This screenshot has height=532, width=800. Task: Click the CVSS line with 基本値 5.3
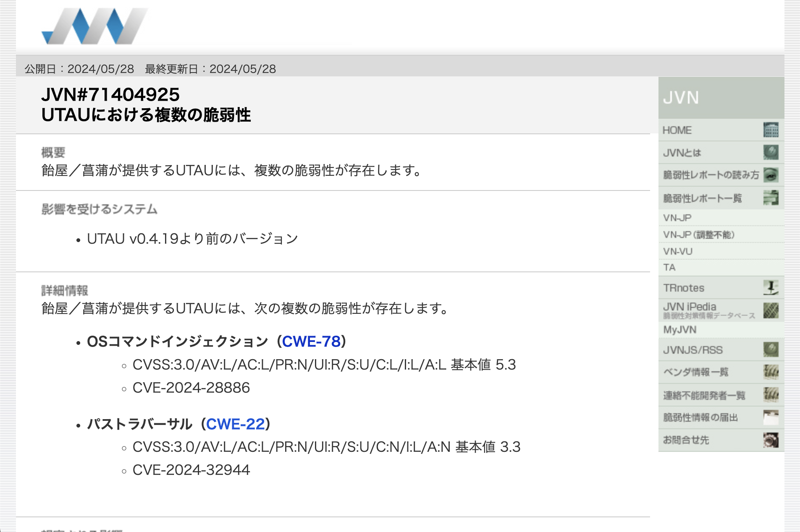(x=324, y=365)
